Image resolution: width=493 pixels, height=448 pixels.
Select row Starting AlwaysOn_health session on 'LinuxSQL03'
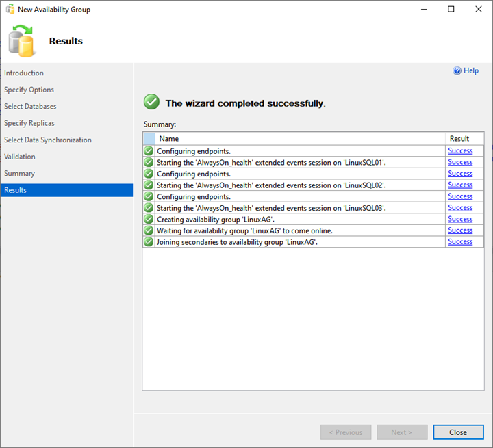(313, 208)
